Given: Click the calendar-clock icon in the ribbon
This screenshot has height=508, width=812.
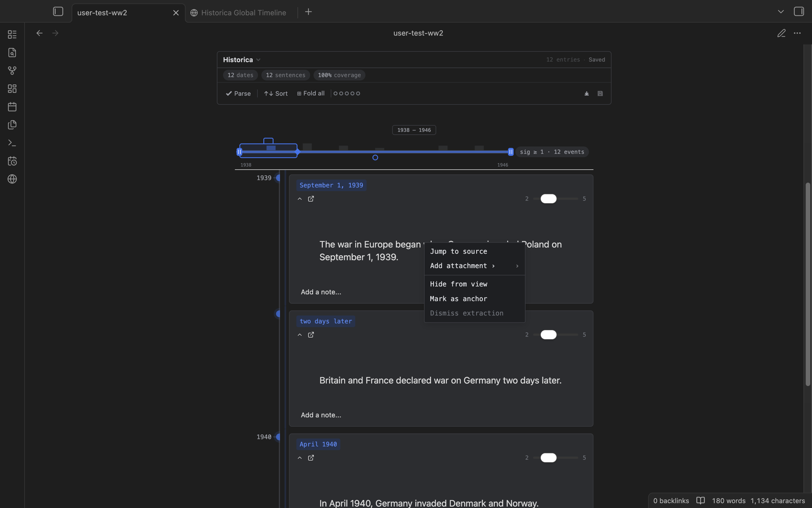Looking at the screenshot, I should click(12, 161).
